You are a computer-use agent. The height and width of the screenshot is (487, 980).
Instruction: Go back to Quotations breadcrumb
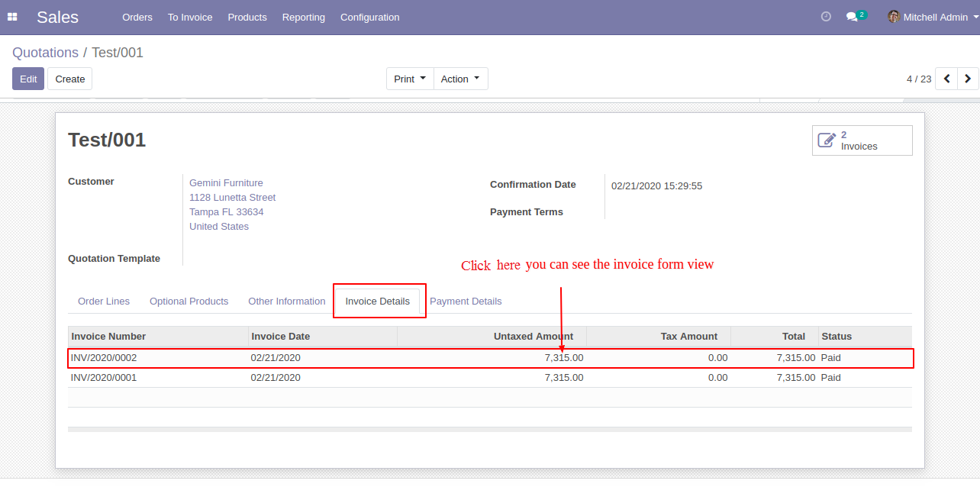(45, 53)
